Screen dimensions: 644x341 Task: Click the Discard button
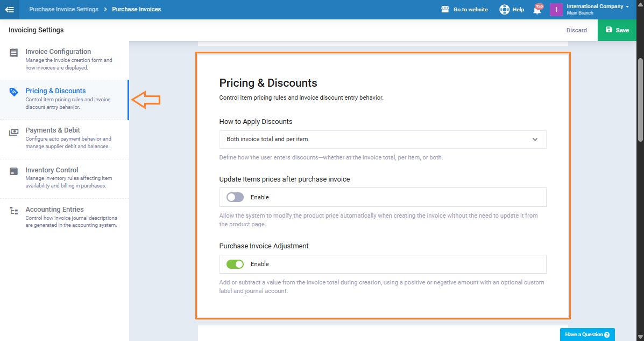(576, 30)
